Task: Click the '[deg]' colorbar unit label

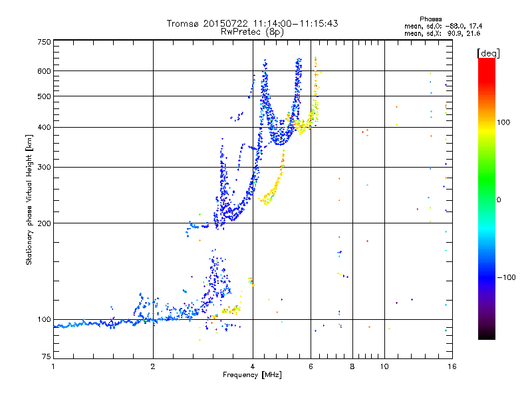Action: click(488, 53)
